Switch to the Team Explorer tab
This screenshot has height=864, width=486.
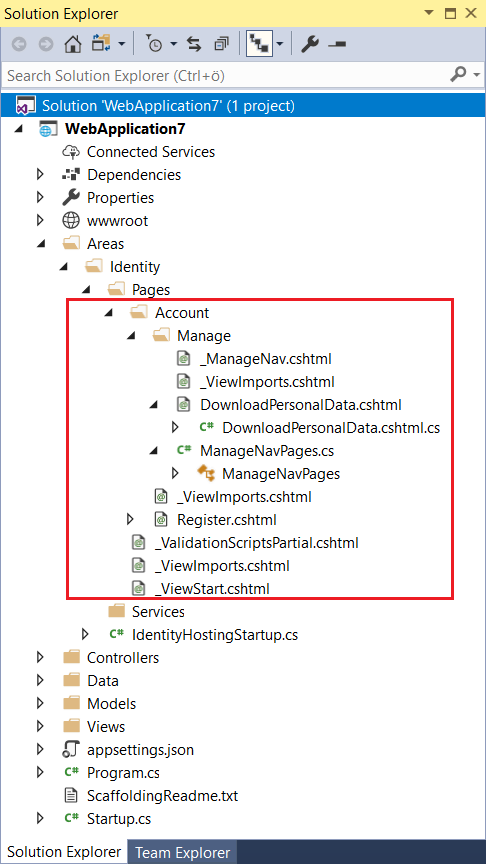click(x=182, y=852)
